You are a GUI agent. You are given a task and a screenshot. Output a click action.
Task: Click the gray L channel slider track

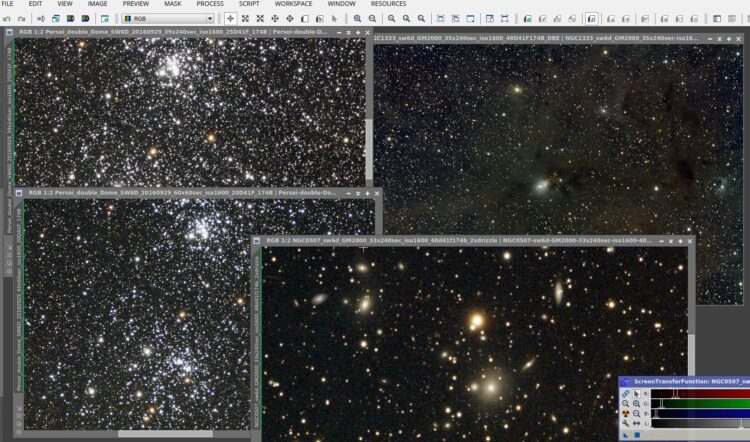click(700, 424)
